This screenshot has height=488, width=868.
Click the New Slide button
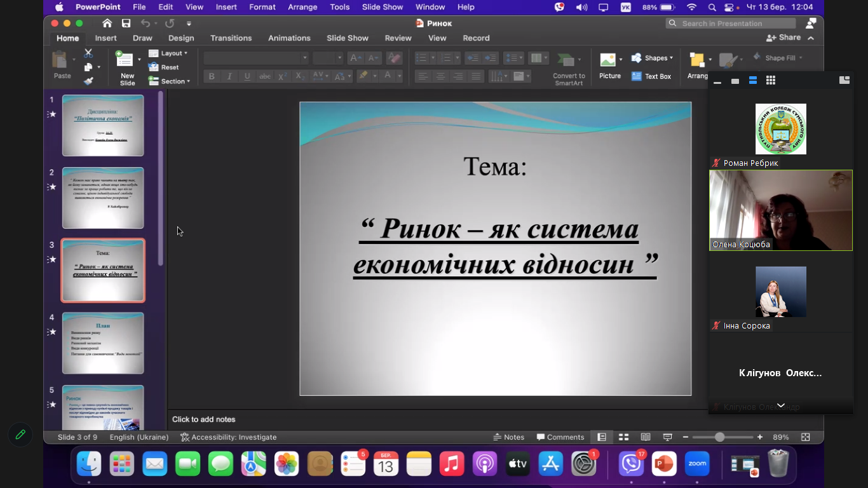click(126, 67)
